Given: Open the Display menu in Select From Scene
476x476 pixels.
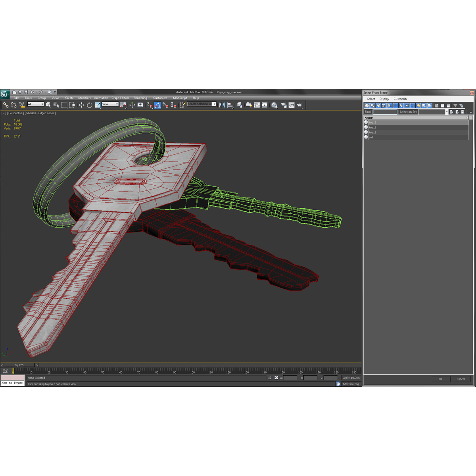Looking at the screenshot, I should pos(384,98).
